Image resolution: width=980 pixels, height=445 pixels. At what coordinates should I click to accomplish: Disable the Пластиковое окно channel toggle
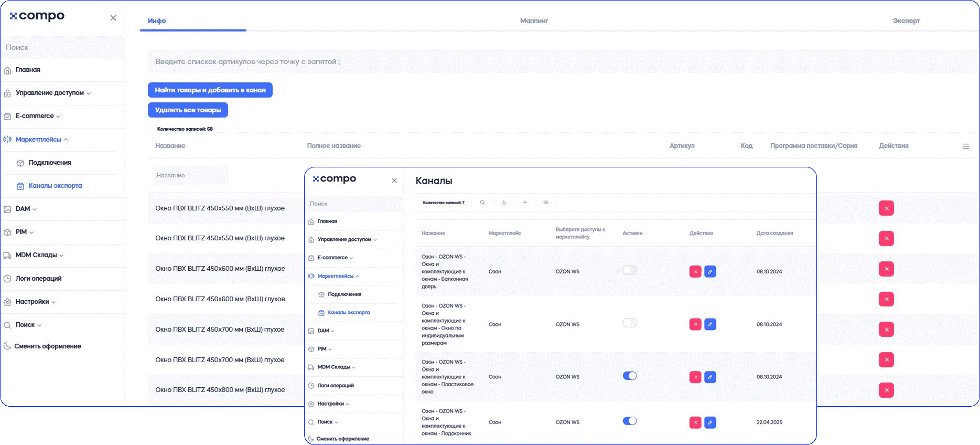(629, 376)
